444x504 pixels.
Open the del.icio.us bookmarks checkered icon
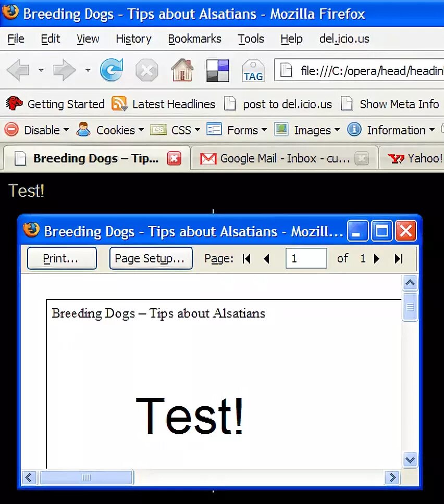[x=218, y=70]
